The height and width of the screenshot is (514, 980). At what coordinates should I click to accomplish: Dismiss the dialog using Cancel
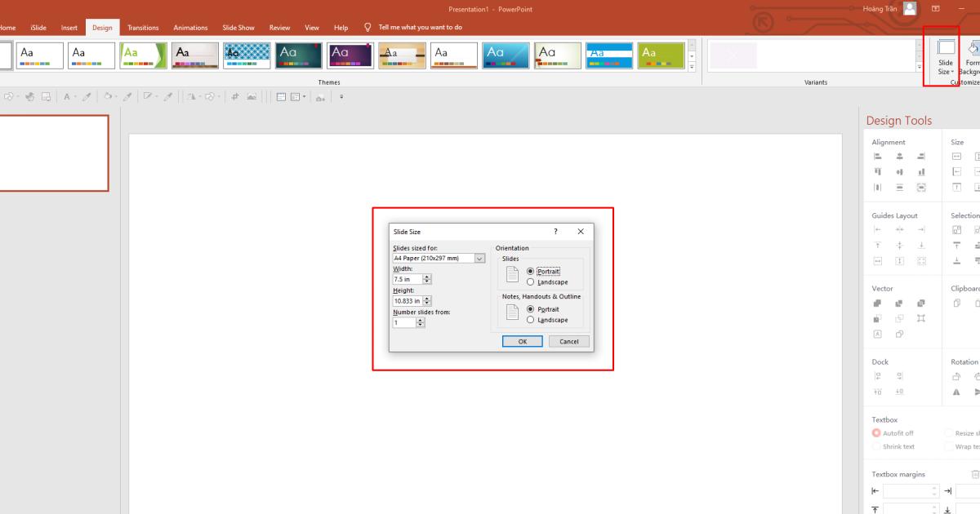click(569, 341)
